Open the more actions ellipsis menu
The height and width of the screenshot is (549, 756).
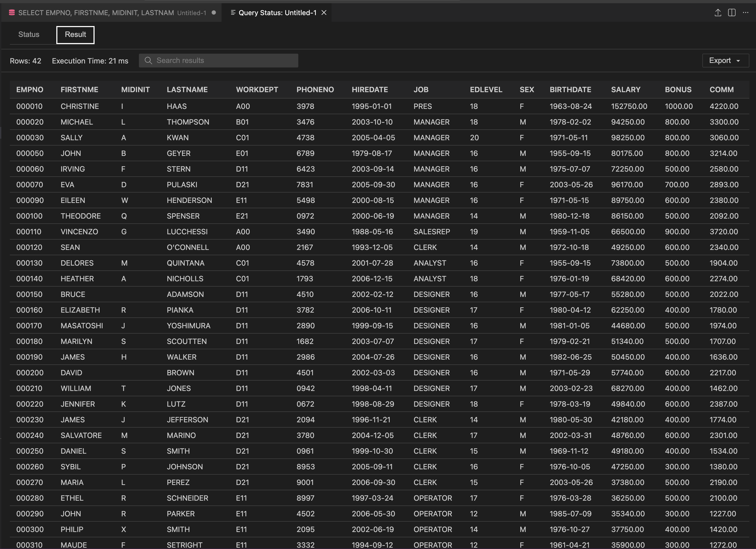tap(746, 12)
